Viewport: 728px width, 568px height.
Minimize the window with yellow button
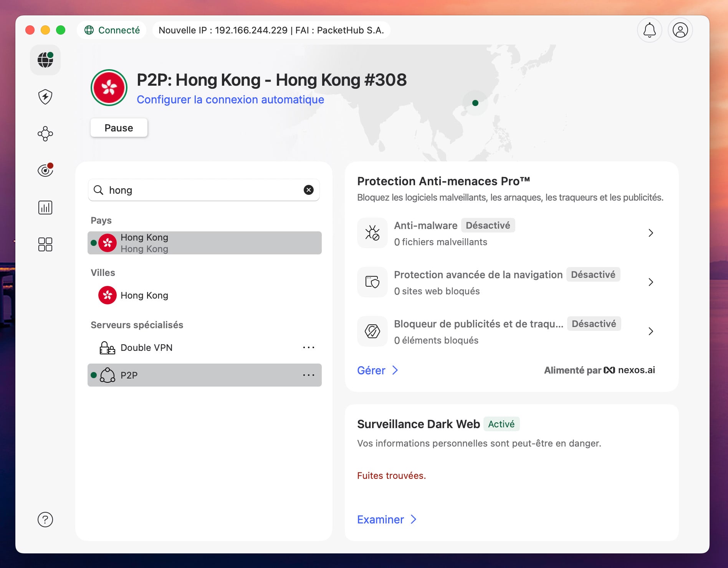point(45,30)
